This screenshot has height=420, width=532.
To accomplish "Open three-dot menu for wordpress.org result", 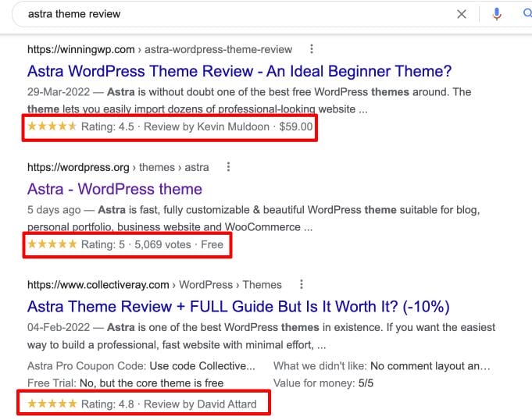I will (228, 167).
